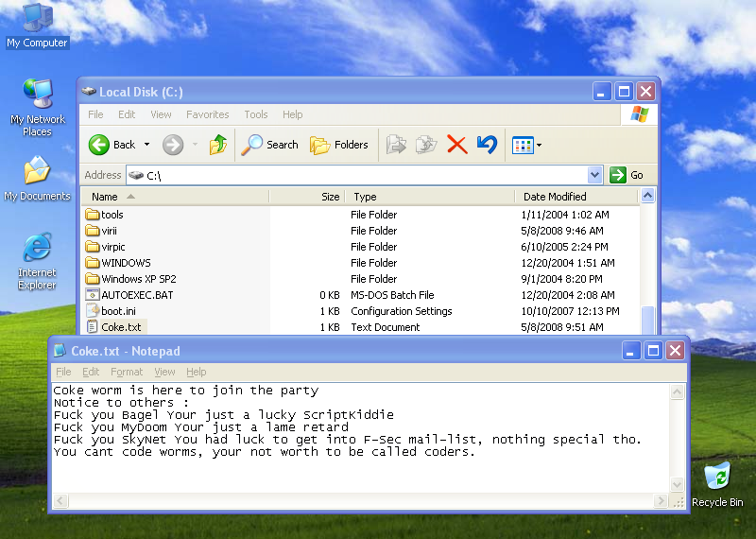The image size is (756, 539).
Task: Select the Coke.txt file icon
Action: pyautogui.click(x=92, y=326)
